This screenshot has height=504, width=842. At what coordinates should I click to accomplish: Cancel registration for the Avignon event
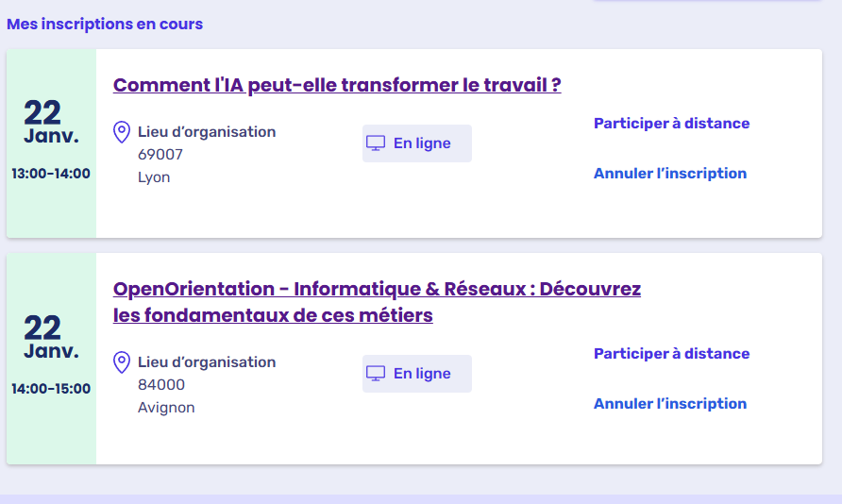pyautogui.click(x=669, y=404)
